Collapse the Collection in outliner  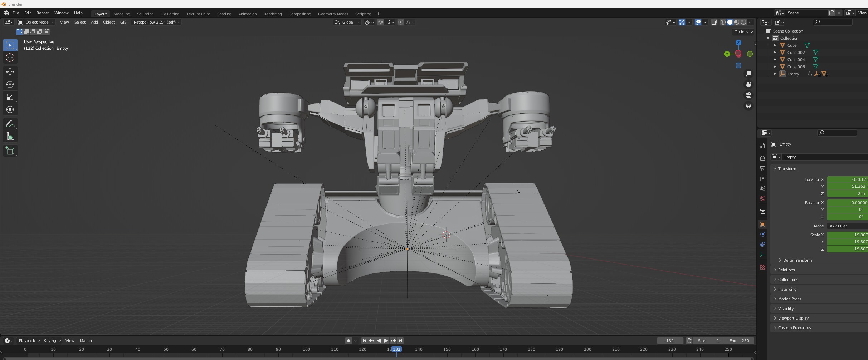click(768, 38)
